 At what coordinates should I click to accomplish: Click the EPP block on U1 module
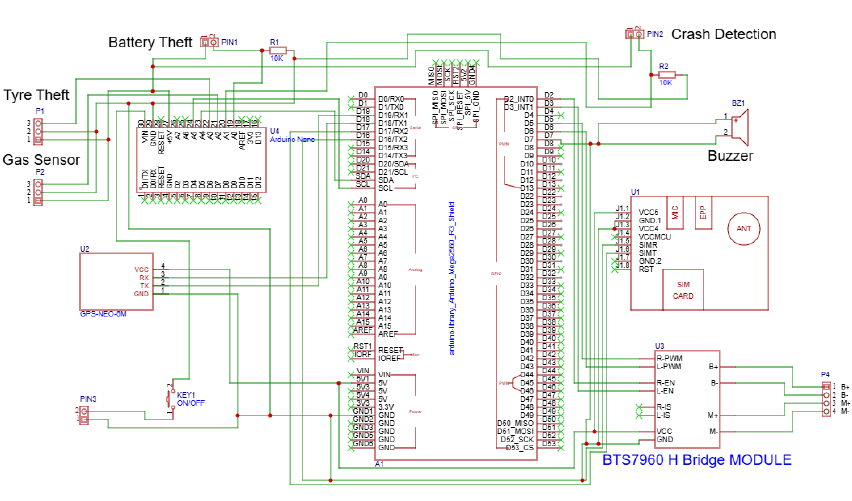click(x=703, y=212)
